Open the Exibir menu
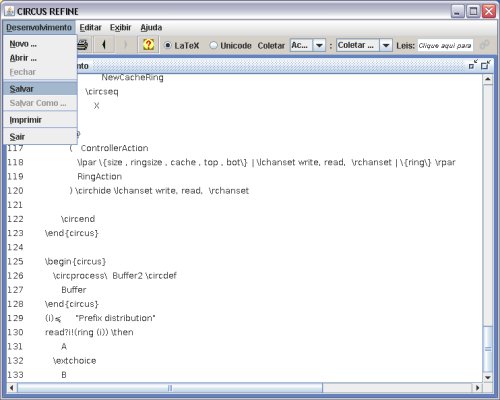 (121, 27)
